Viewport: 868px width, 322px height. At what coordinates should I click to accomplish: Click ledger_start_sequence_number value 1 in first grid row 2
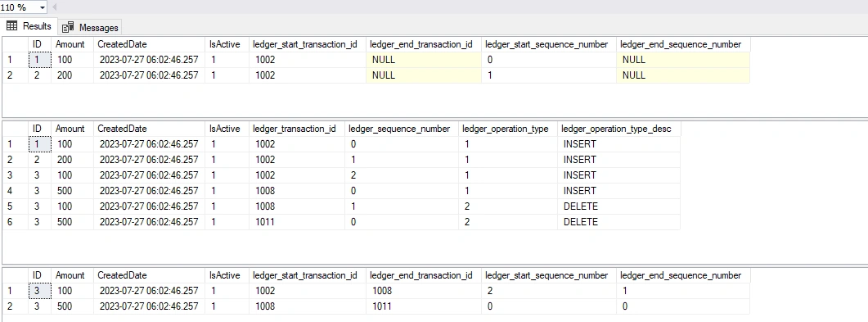click(x=549, y=75)
